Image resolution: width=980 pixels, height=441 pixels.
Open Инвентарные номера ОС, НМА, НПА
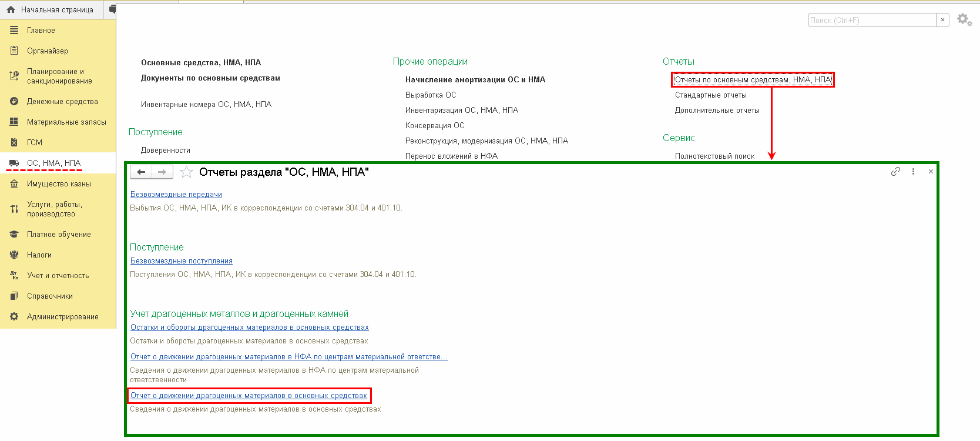click(x=206, y=104)
